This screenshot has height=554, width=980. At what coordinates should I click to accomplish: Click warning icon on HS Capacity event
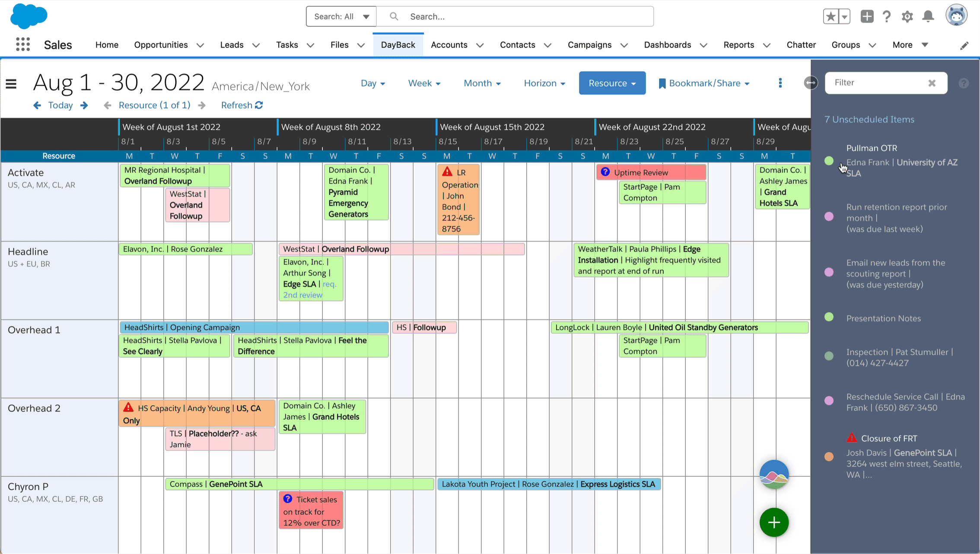tap(128, 407)
